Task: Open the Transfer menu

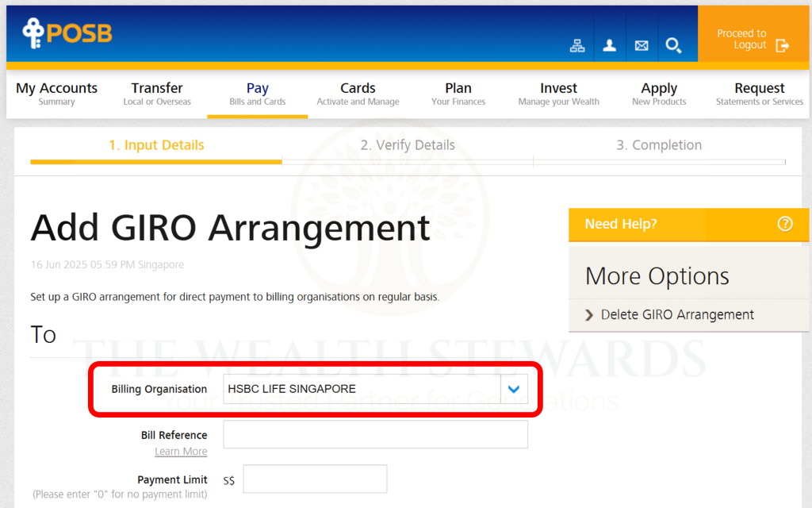Action: tap(157, 93)
